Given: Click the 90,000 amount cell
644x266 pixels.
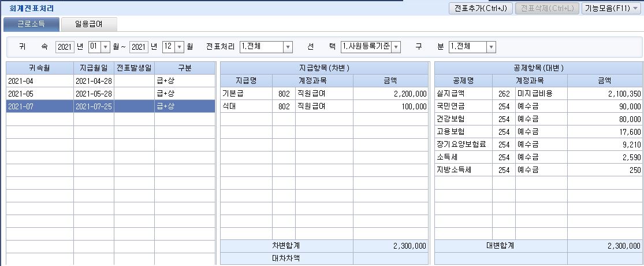Looking at the screenshot, I should click(605, 106).
